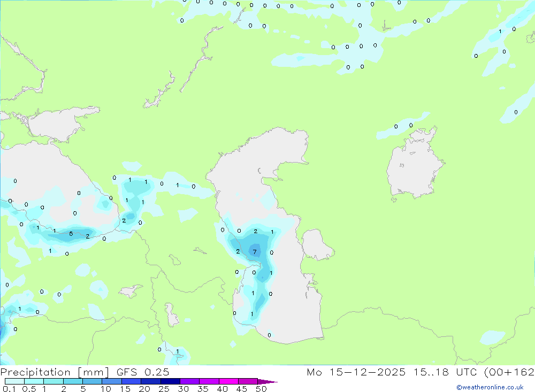Click legend swatch between 15 and 20

click(132, 381)
